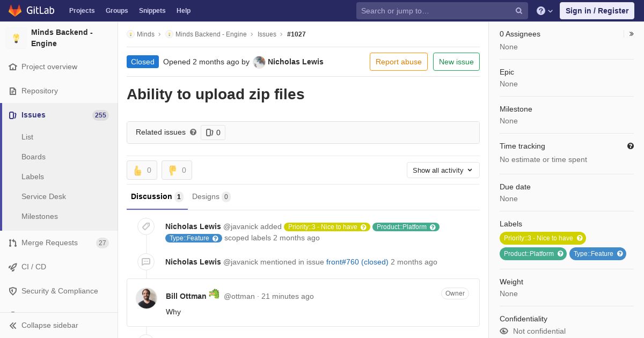Click Product::Platform label in activity feed
The image size is (644, 338).
tap(406, 227)
